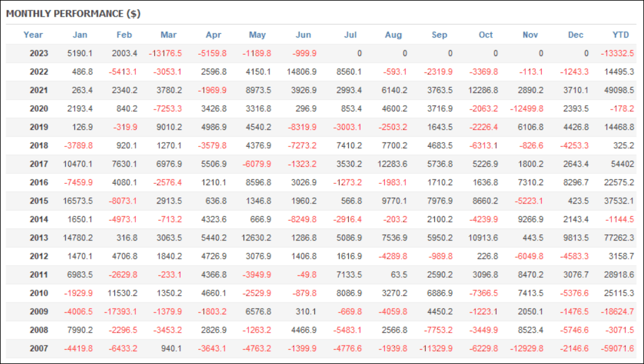Select the Aug column header

click(393, 35)
